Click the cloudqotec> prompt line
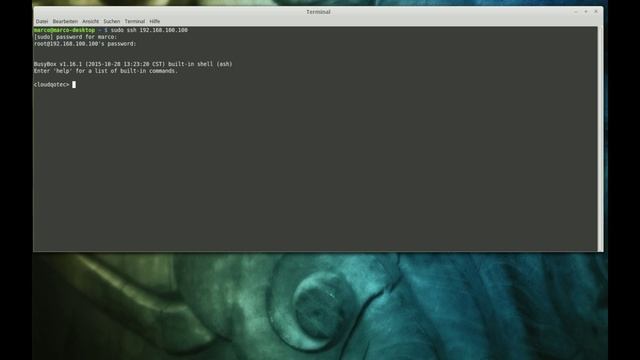Image resolution: width=640 pixels, height=360 pixels. click(55, 84)
